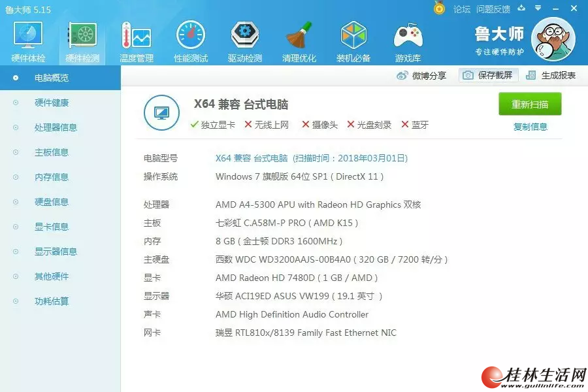Click radio dot beside 主板信息

click(x=16, y=152)
